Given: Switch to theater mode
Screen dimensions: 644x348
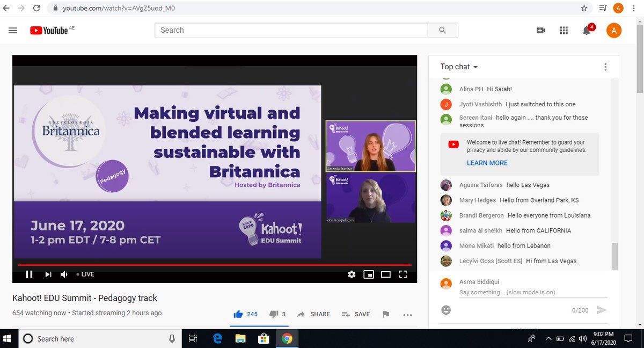Looking at the screenshot, I should coord(385,274).
